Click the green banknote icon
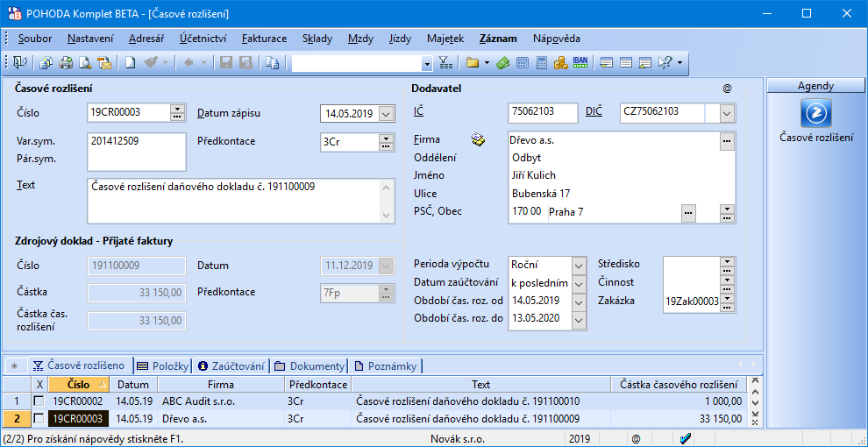Screen dimensions: 868x447 (x=502, y=63)
